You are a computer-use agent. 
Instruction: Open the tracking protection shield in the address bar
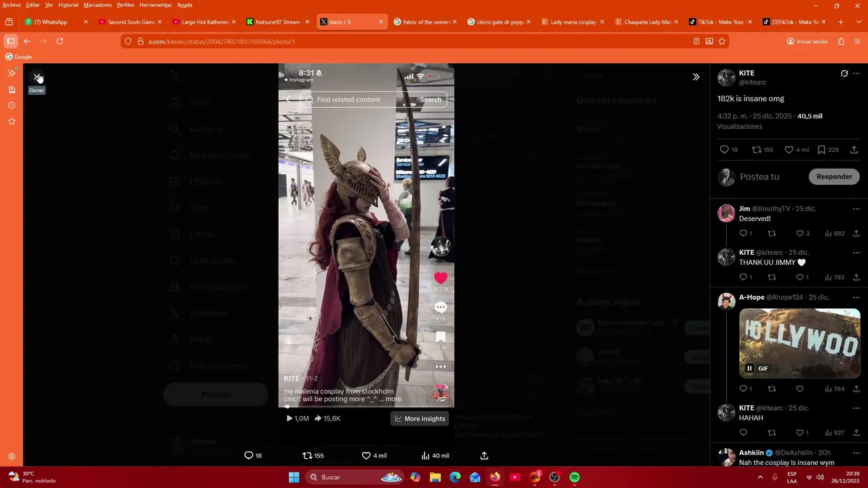pos(128,41)
